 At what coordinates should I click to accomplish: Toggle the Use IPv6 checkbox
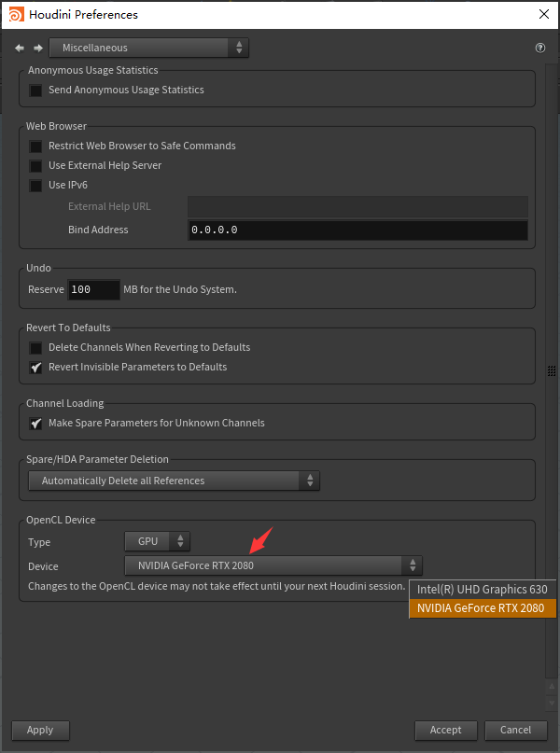[x=35, y=186]
